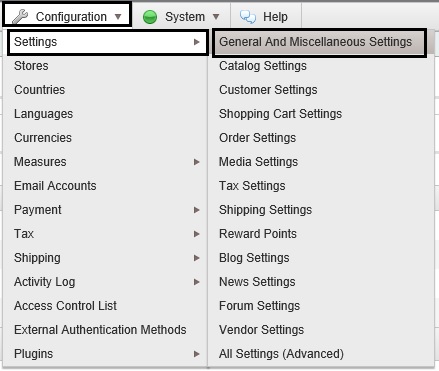Choose Countries menu entry
The height and width of the screenshot is (371, 439).
[105, 90]
